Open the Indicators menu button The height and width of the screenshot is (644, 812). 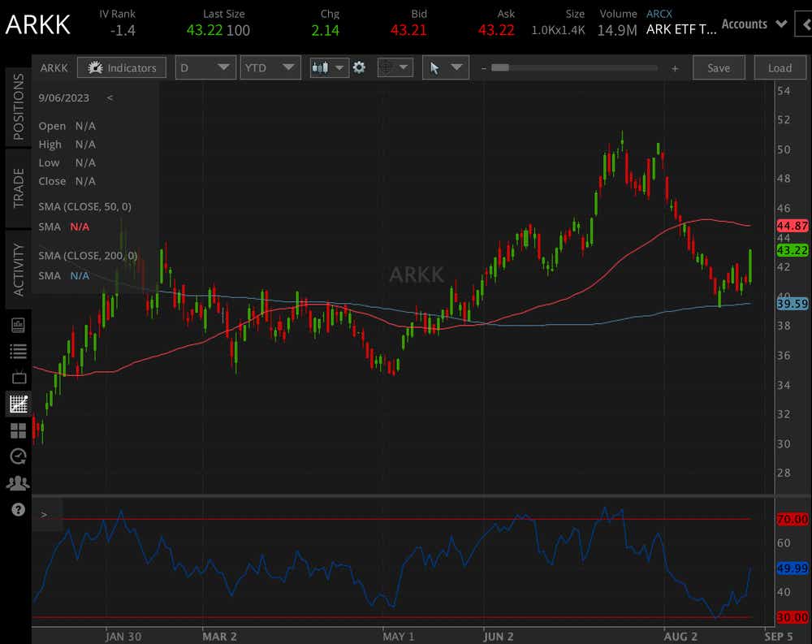(122, 68)
